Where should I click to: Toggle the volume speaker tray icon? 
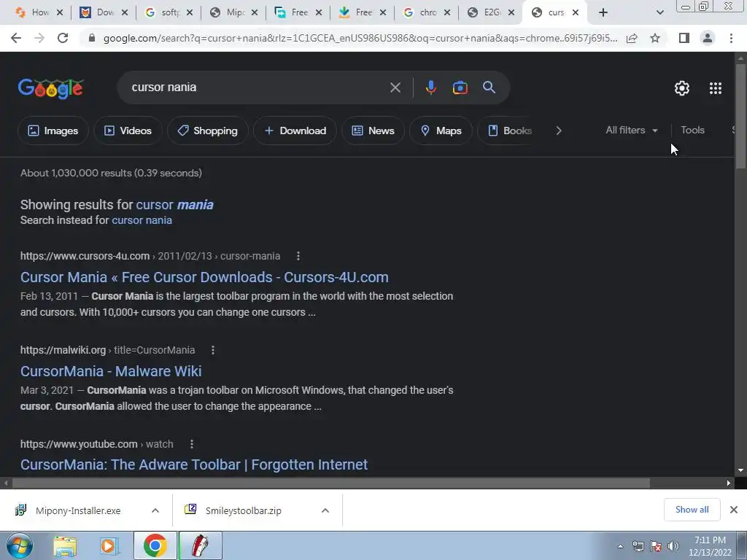pyautogui.click(x=673, y=546)
